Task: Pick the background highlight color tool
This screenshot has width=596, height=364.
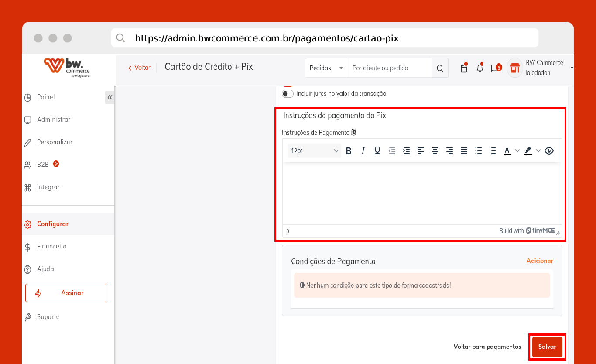Action: [528, 151]
